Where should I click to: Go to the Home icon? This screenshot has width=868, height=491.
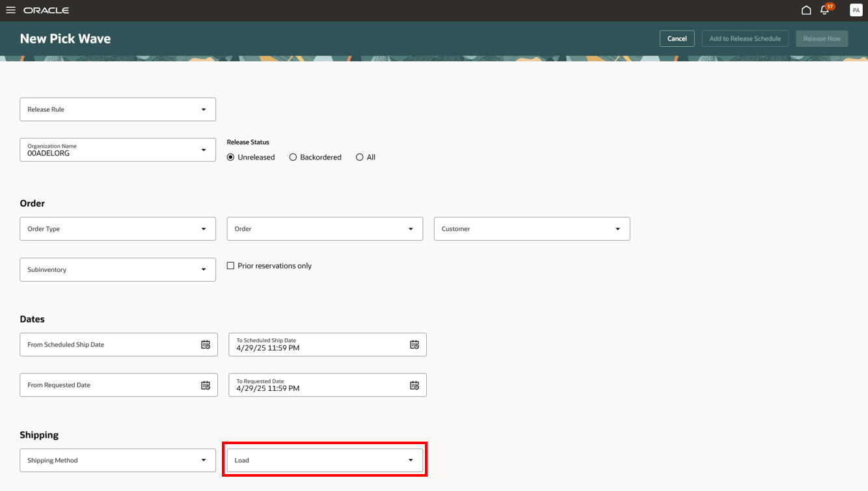point(806,10)
